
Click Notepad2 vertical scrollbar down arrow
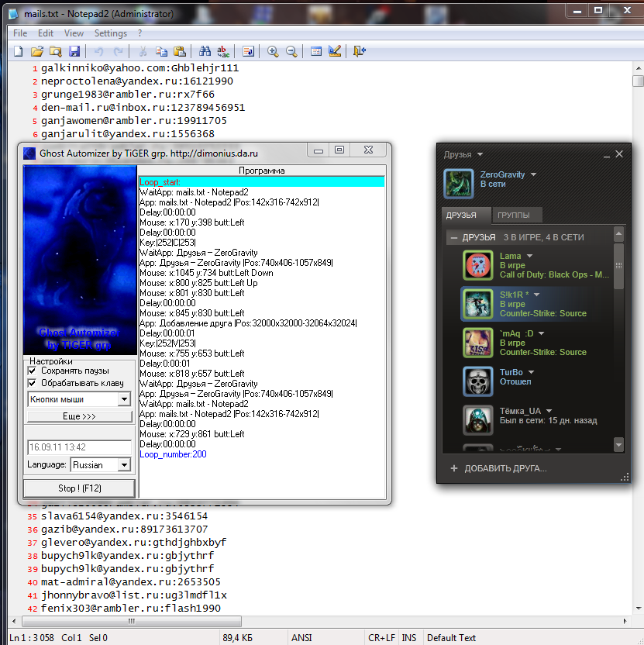pos(639,609)
